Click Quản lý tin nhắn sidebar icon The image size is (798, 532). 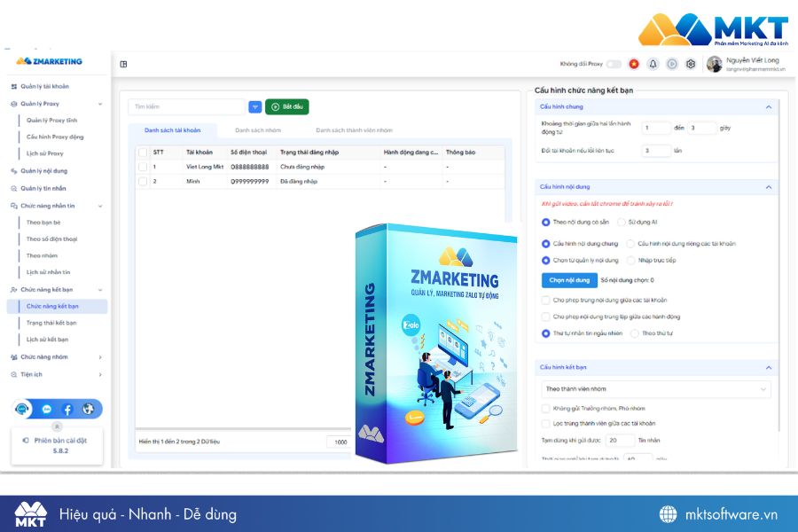tap(13, 188)
